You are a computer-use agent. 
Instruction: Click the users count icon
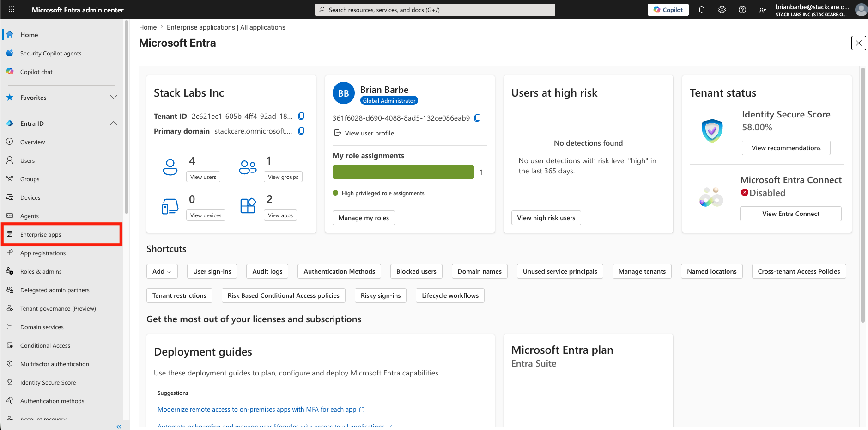(170, 167)
